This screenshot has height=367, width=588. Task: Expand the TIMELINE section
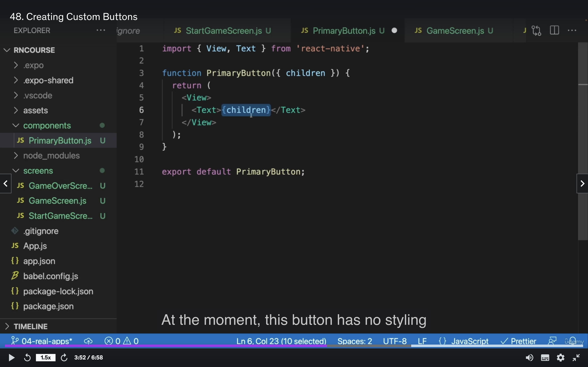30,326
